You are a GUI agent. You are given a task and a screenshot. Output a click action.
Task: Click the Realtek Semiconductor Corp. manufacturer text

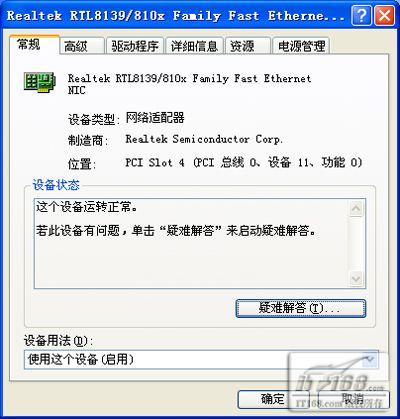[x=204, y=139]
